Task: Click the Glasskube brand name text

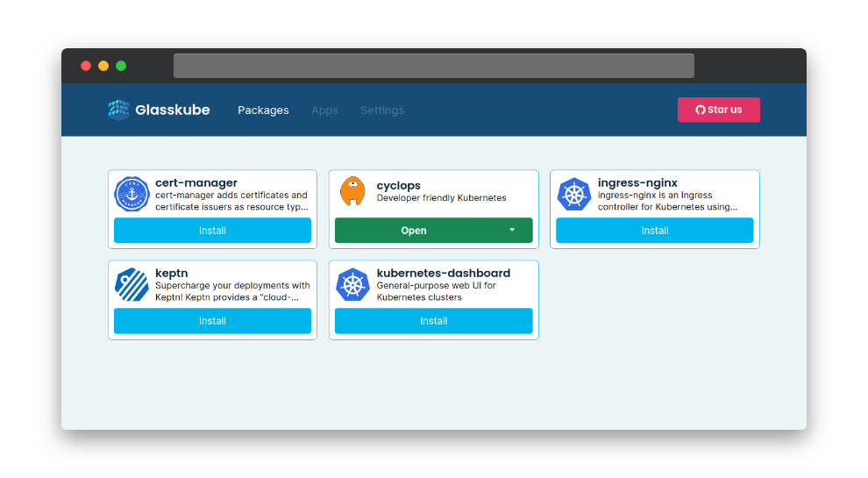Action: 173,111
